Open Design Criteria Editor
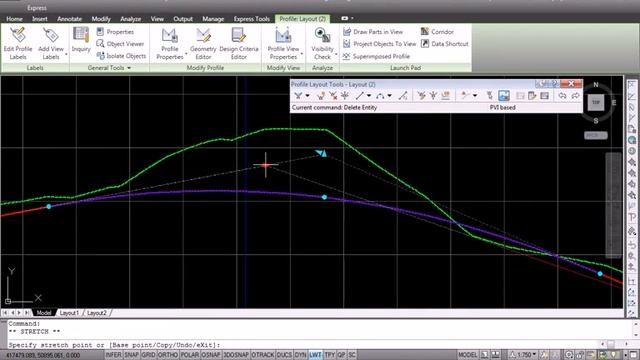640x360 pixels. [239, 44]
